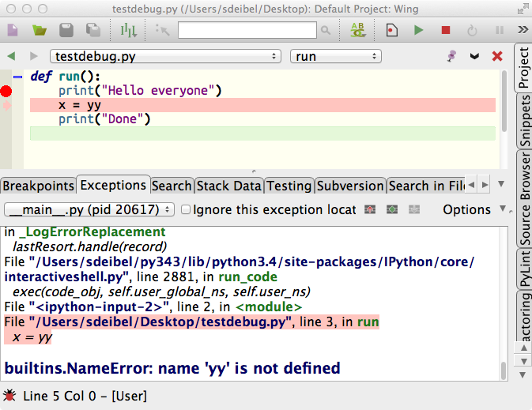The image size is (532, 410).
Task: Click the pushpin stick editor icon
Action: (x=451, y=56)
